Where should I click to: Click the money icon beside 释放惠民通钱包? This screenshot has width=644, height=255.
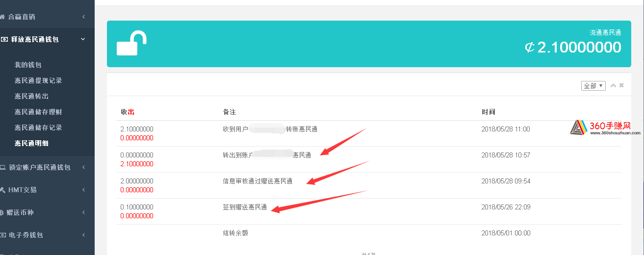tap(4, 39)
